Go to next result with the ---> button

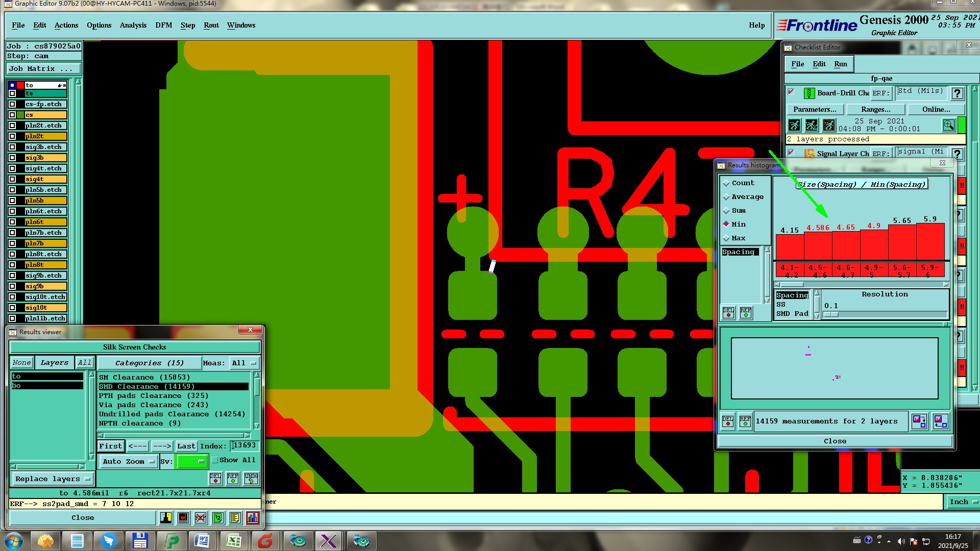coord(162,446)
